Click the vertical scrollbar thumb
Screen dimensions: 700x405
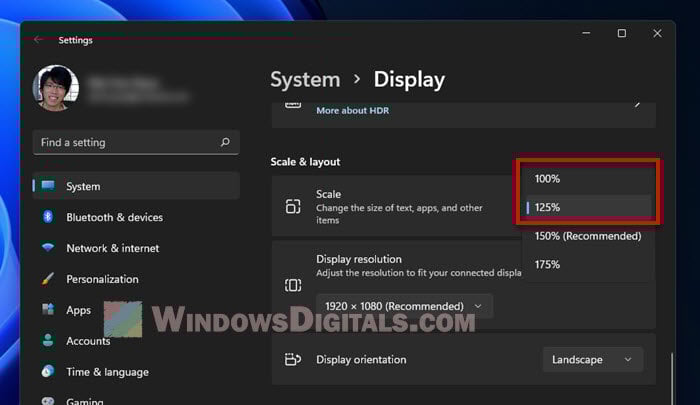pos(671,379)
